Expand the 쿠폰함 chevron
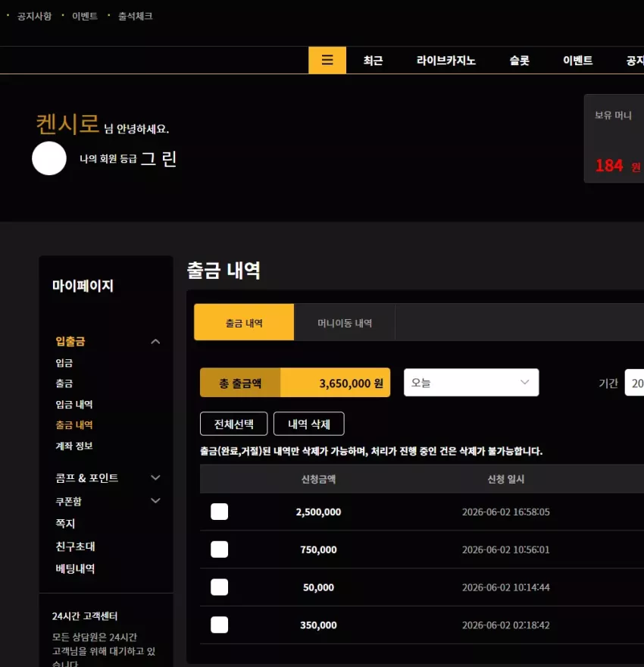 click(155, 501)
